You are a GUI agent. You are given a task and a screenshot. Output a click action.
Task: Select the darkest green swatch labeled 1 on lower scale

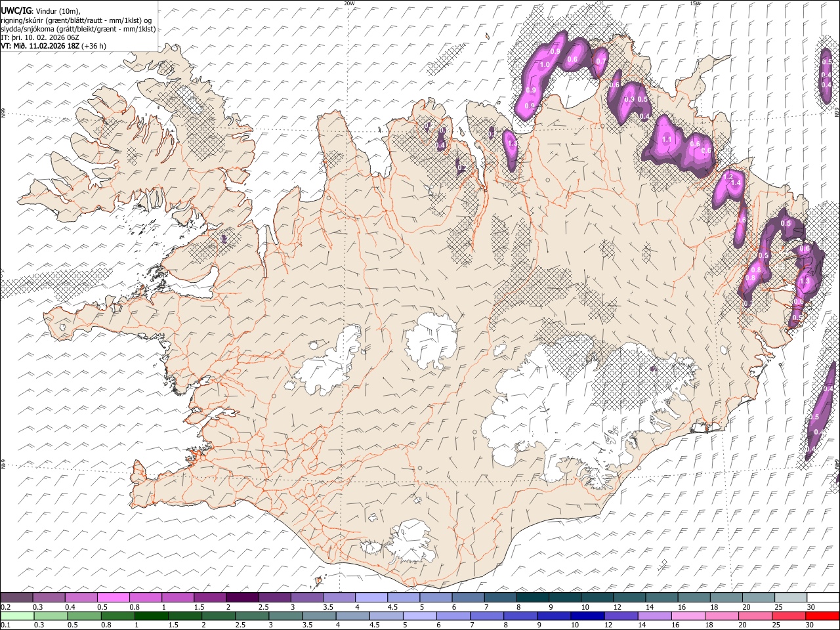[x=151, y=616]
